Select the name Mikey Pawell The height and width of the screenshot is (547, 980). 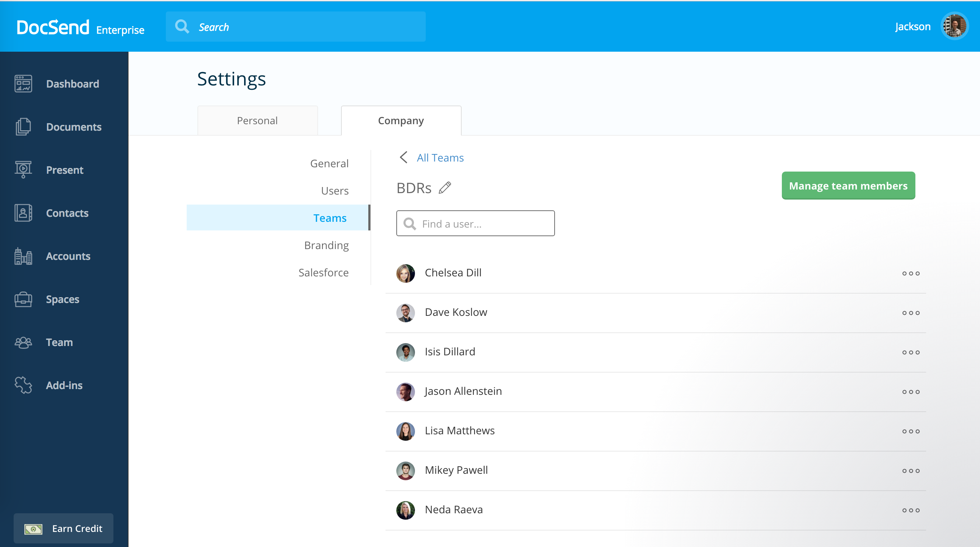[456, 470]
